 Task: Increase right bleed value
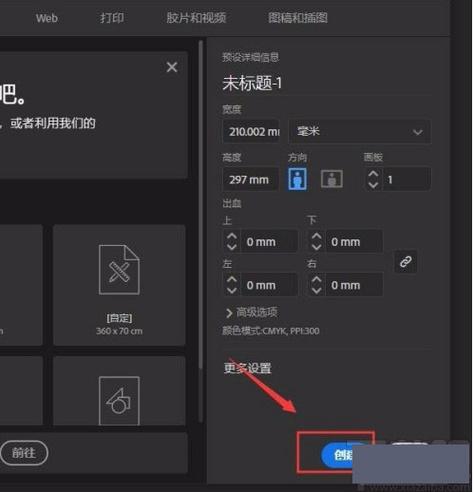coord(316,280)
